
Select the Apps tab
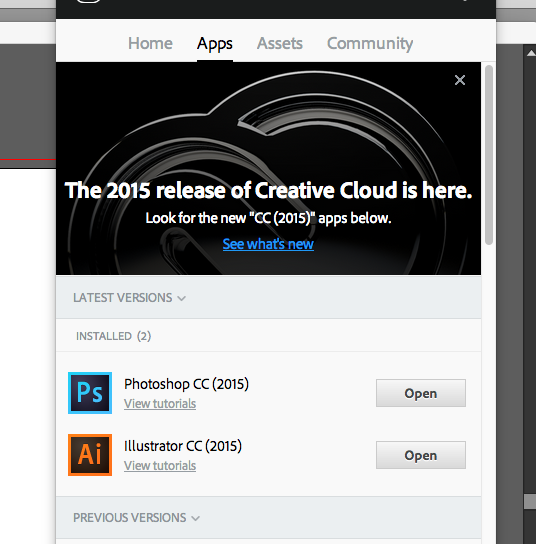(215, 44)
